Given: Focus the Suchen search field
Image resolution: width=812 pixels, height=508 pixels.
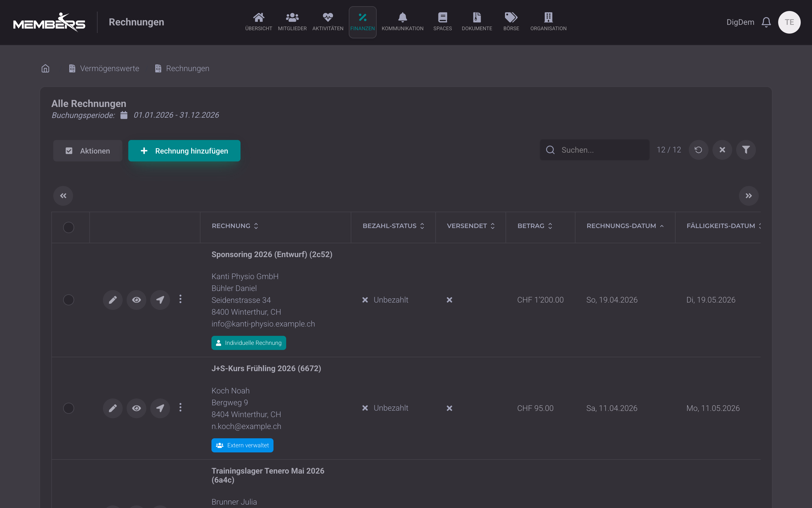Looking at the screenshot, I should (594, 150).
